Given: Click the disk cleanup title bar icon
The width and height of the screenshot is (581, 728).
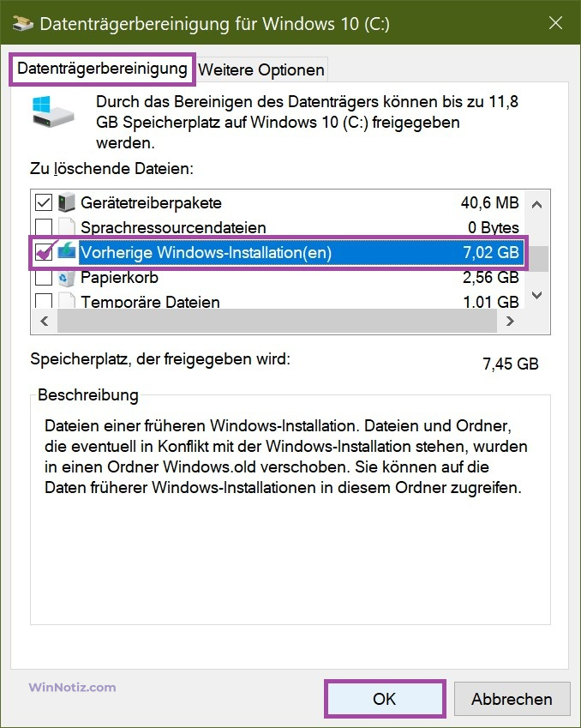Looking at the screenshot, I should 20,23.
